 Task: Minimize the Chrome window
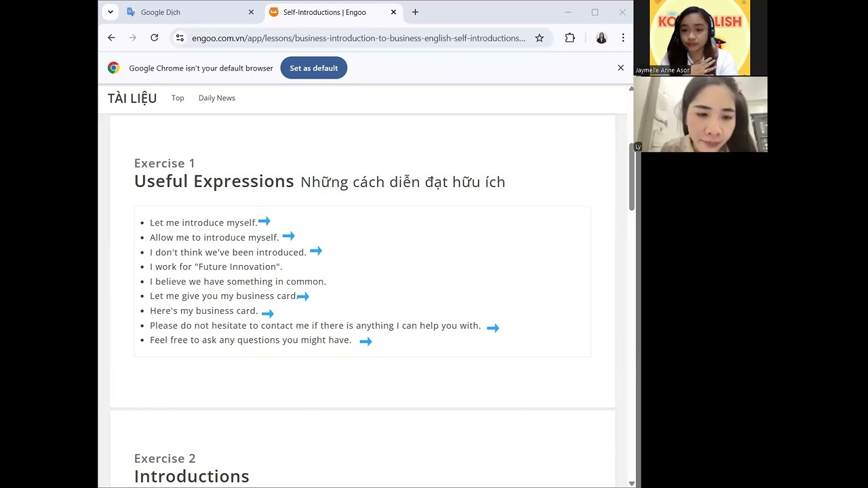tap(568, 12)
